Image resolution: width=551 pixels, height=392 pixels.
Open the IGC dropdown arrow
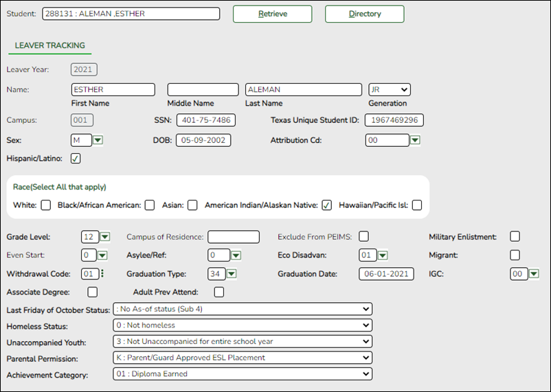coord(534,274)
